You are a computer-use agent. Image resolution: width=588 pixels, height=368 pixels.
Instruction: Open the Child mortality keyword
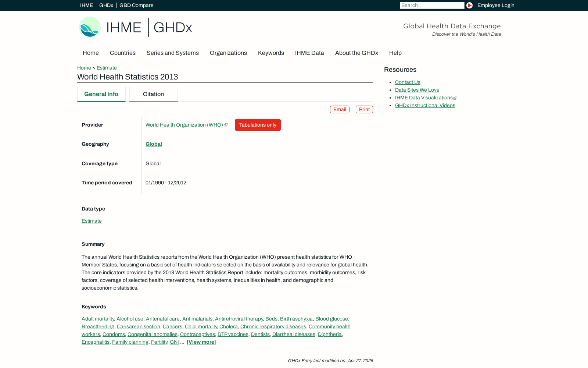coord(201,327)
